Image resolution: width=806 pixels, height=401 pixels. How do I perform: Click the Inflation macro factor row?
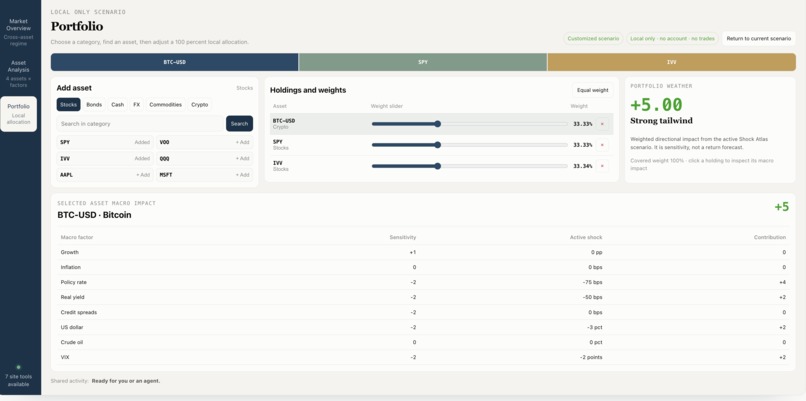click(423, 267)
